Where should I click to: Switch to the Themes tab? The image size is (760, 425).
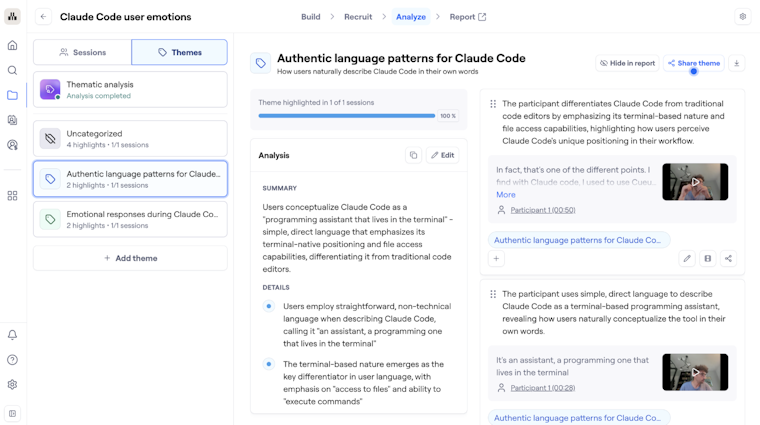pos(179,52)
